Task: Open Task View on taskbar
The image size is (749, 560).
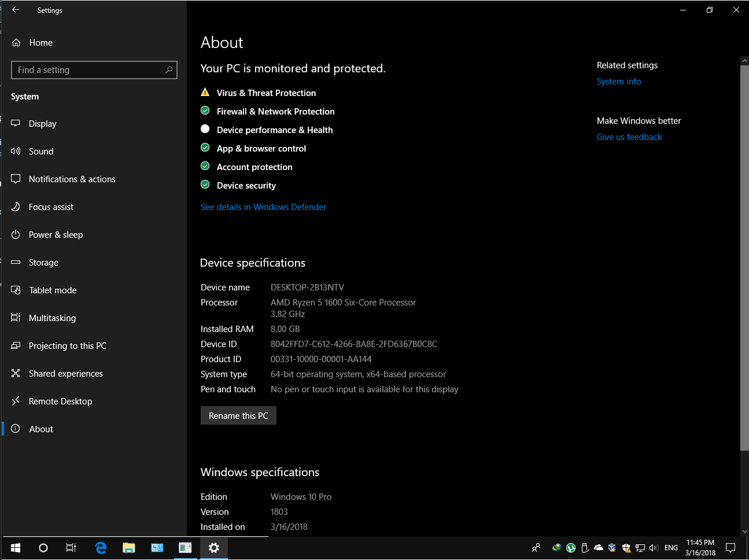Action: (x=71, y=548)
